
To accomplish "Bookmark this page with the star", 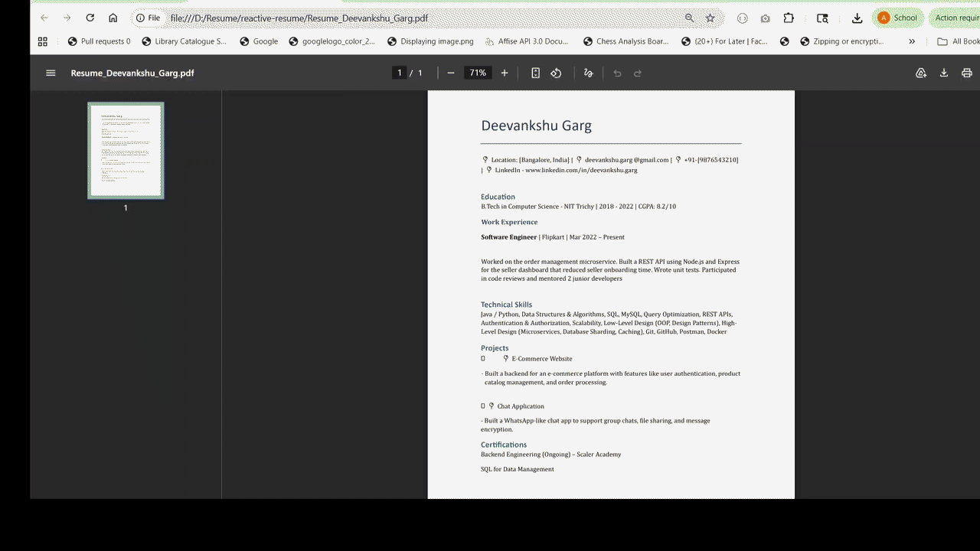I will (710, 18).
